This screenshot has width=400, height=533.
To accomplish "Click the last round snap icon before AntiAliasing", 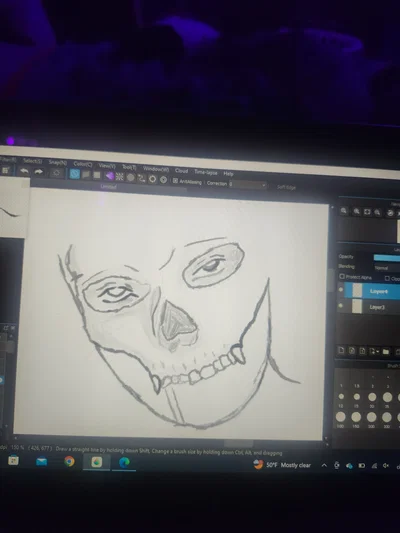I will [163, 179].
